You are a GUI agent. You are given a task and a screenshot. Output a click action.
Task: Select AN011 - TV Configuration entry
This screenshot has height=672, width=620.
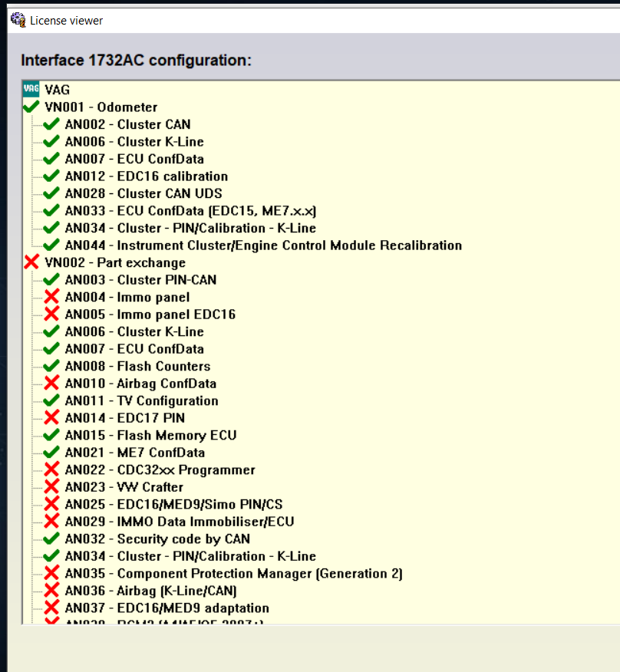click(141, 400)
